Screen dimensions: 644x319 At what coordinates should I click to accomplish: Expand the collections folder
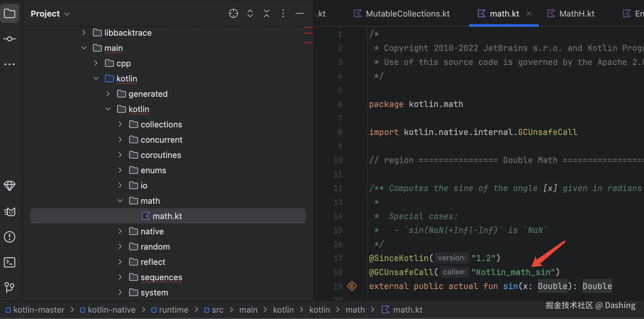[120, 124]
